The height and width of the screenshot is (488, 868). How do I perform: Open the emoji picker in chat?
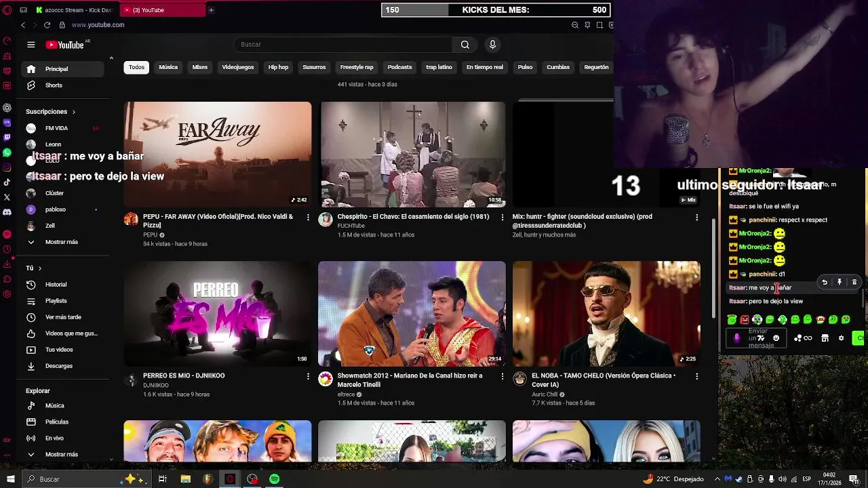776,338
